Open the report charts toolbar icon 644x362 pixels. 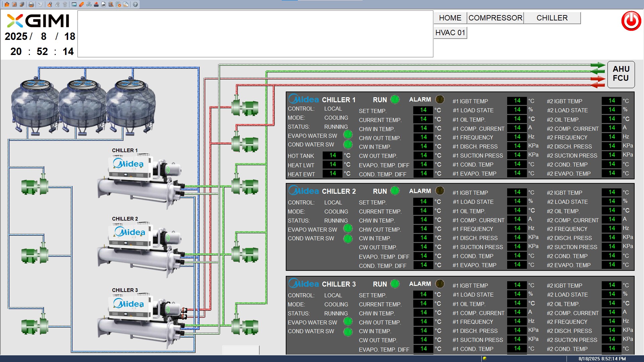(126, 4)
